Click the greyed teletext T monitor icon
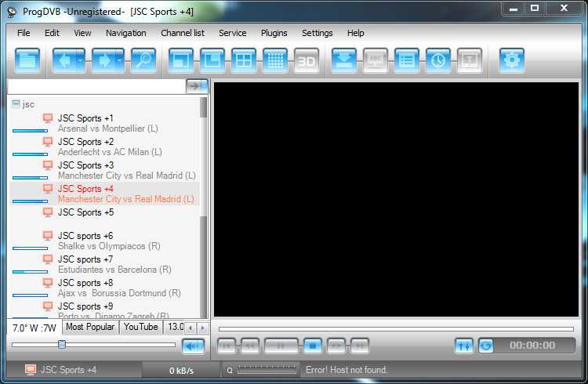Screen dimensions: 588x384 [x=470, y=60]
